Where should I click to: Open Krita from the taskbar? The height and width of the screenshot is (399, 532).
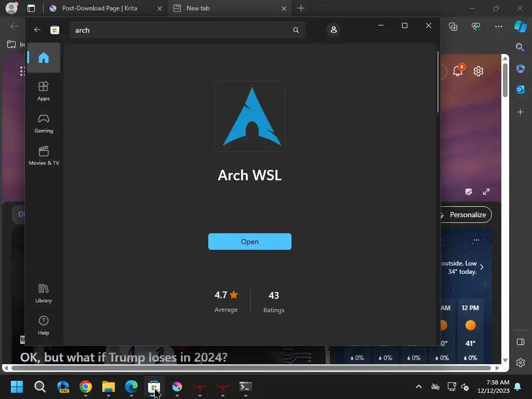tap(177, 387)
